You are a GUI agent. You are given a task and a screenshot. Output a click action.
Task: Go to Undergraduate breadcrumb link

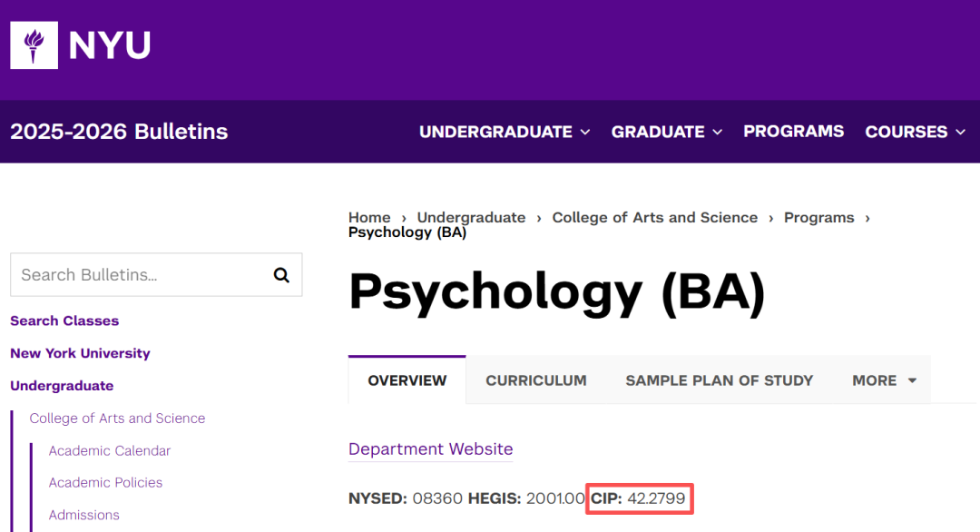[471, 218]
